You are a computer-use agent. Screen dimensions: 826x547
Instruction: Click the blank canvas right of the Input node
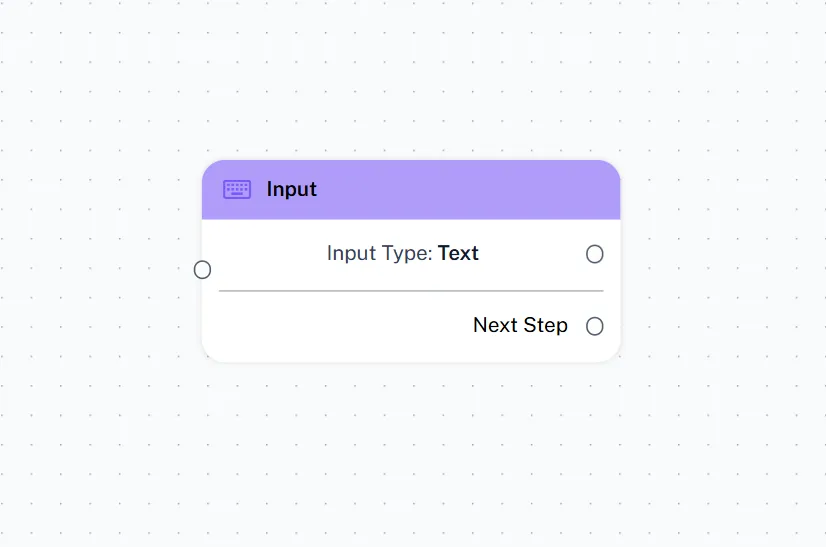(720, 270)
